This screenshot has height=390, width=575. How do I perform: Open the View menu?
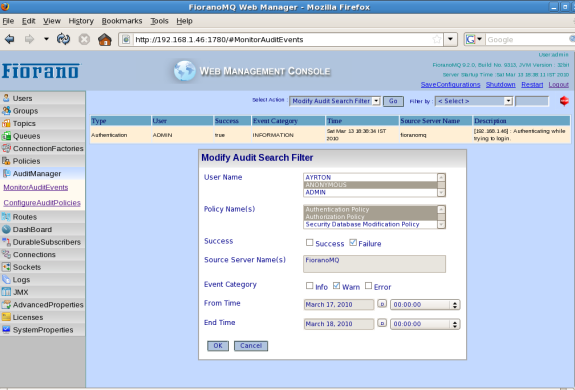tap(52, 21)
